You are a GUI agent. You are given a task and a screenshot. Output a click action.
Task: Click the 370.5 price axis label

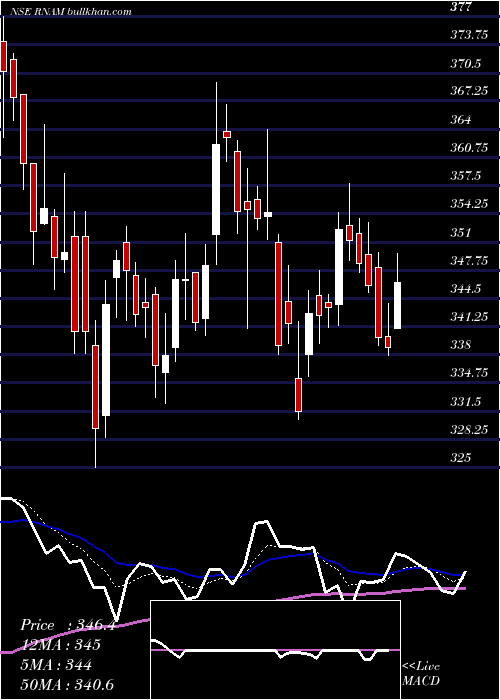[465, 63]
